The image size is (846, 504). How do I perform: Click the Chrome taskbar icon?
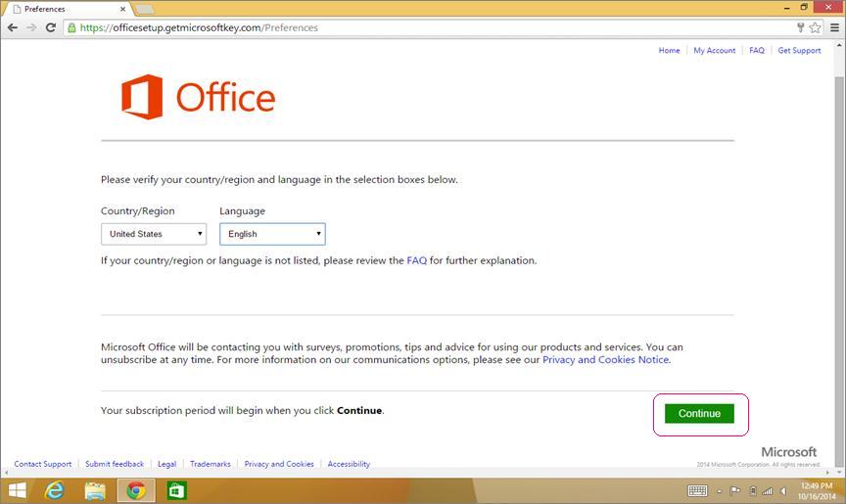pyautogui.click(x=136, y=491)
